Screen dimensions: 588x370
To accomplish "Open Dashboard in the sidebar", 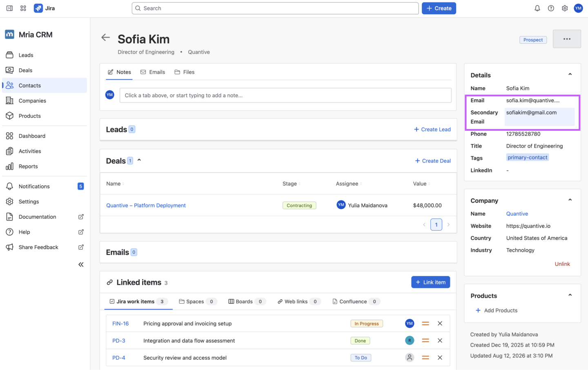I will [x=45, y=136].
